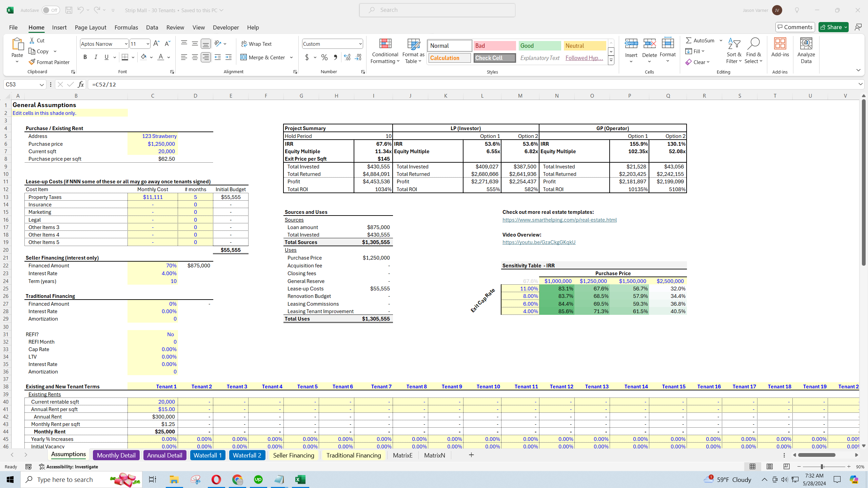Open Chrome from the taskbar
This screenshot has width=868, height=488.
237,480
